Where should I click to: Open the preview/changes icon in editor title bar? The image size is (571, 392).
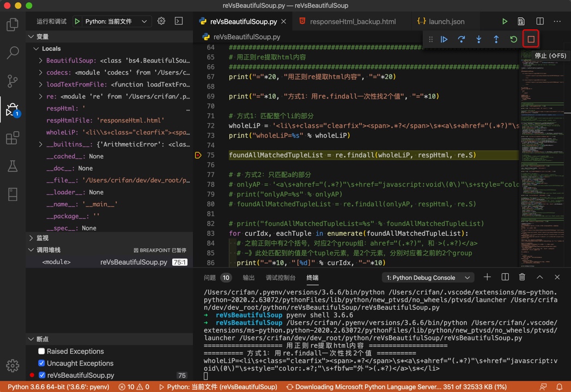[x=521, y=21]
